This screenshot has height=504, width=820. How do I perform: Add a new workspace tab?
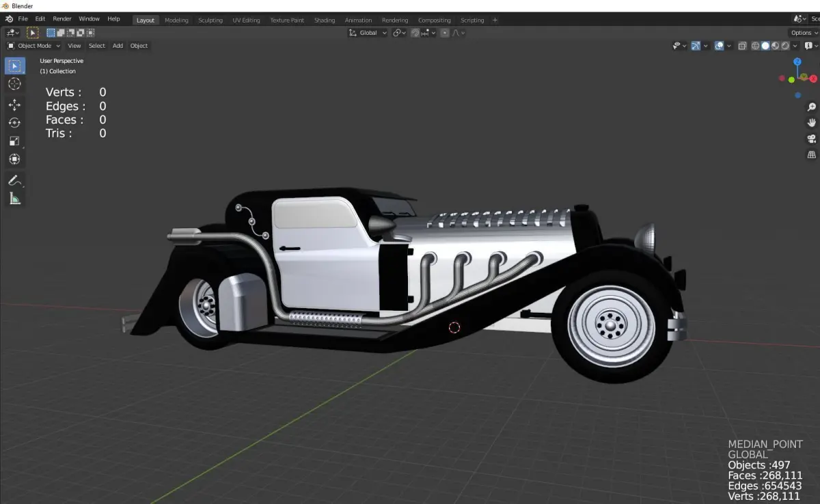coord(495,20)
